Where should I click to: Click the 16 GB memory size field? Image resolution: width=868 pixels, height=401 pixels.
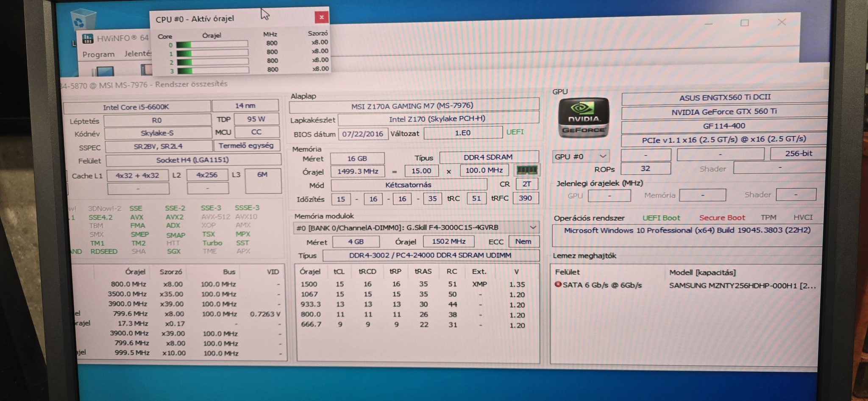click(357, 159)
